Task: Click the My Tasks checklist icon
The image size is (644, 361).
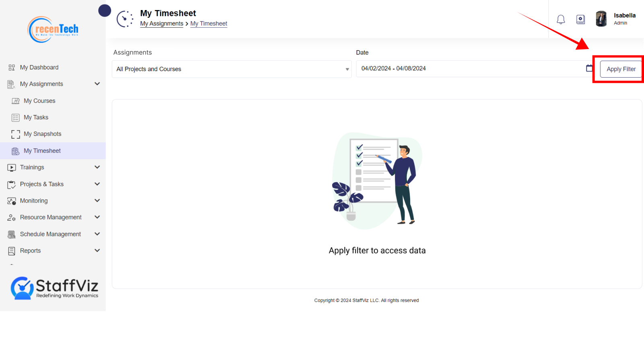Action: (x=16, y=117)
